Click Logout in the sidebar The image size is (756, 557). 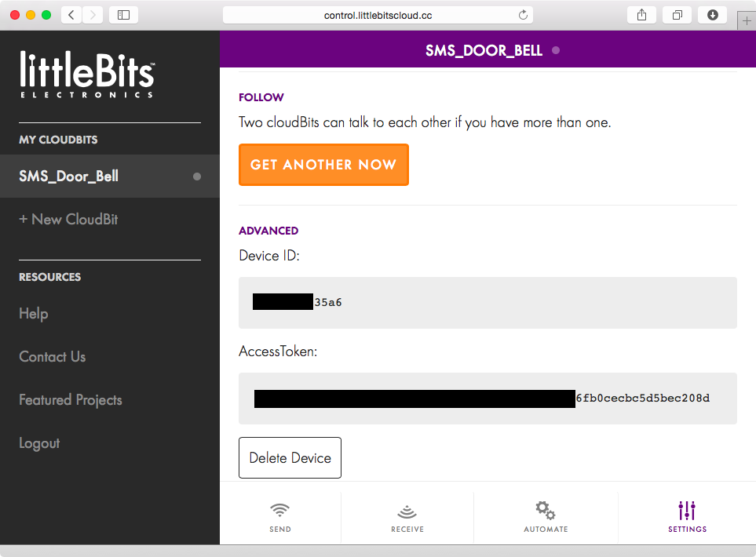pos(39,443)
